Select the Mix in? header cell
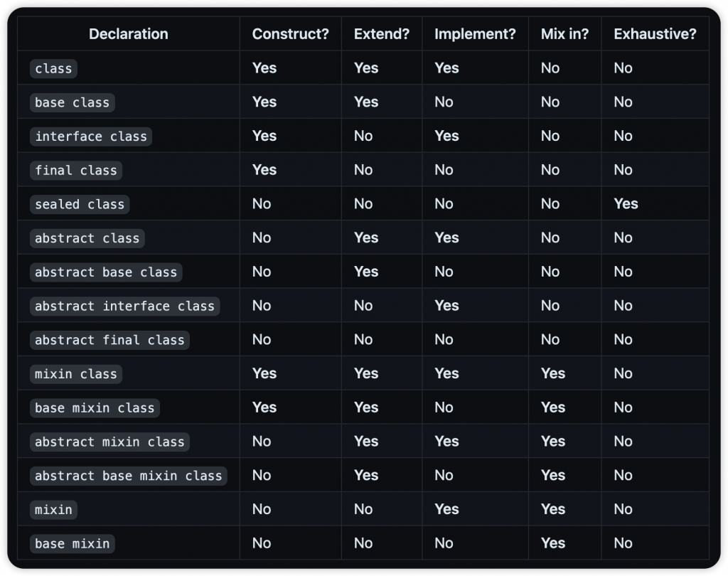 coord(564,34)
